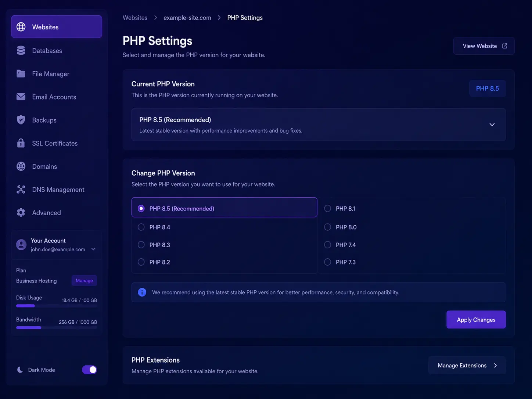Click the 'Business Hosting' plan text

[x=36, y=281]
